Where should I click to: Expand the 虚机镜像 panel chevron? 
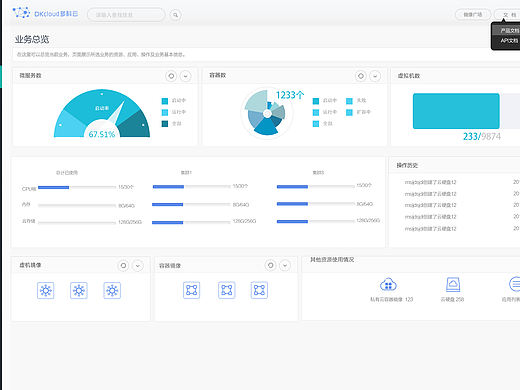tap(138, 265)
